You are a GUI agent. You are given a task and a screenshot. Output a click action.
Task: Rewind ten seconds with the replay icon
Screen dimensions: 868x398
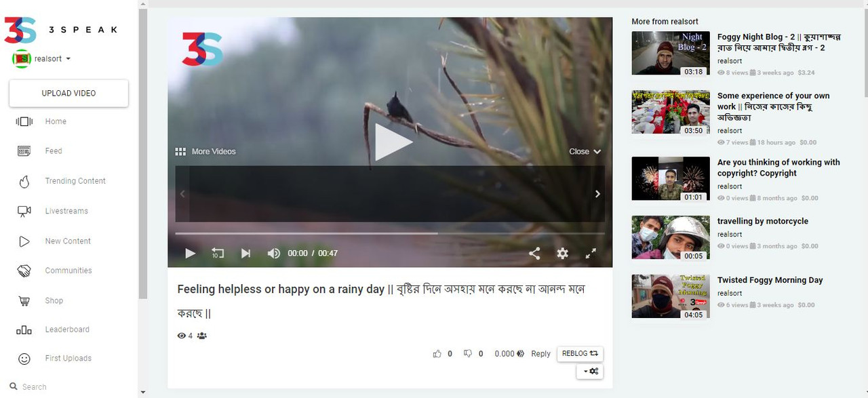tap(218, 253)
